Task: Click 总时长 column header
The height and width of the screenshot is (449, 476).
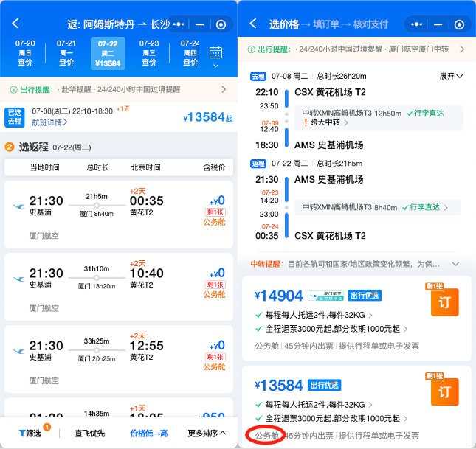Action: click(97, 167)
